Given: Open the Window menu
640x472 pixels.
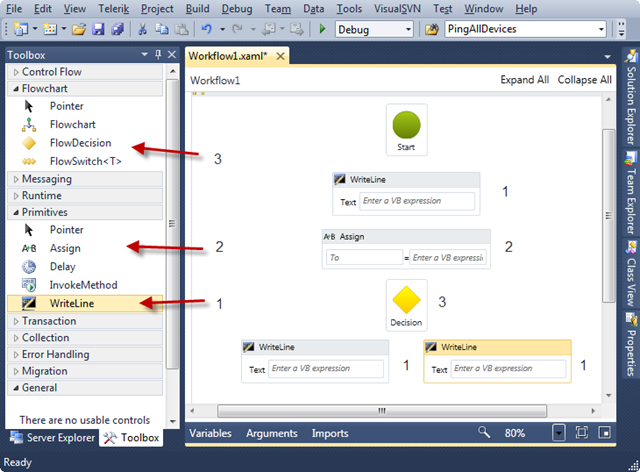Looking at the screenshot, I should (x=484, y=9).
